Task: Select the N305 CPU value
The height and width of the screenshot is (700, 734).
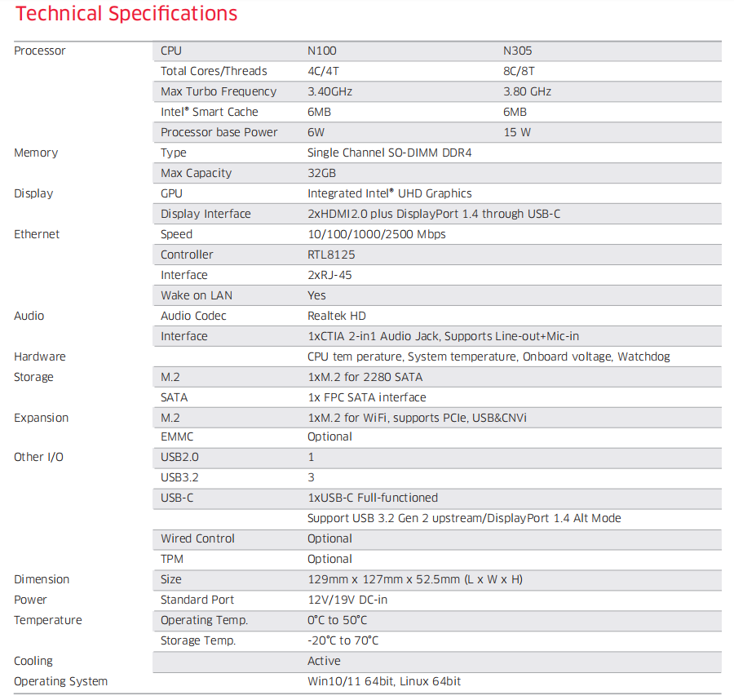Action: pyautogui.click(x=517, y=51)
